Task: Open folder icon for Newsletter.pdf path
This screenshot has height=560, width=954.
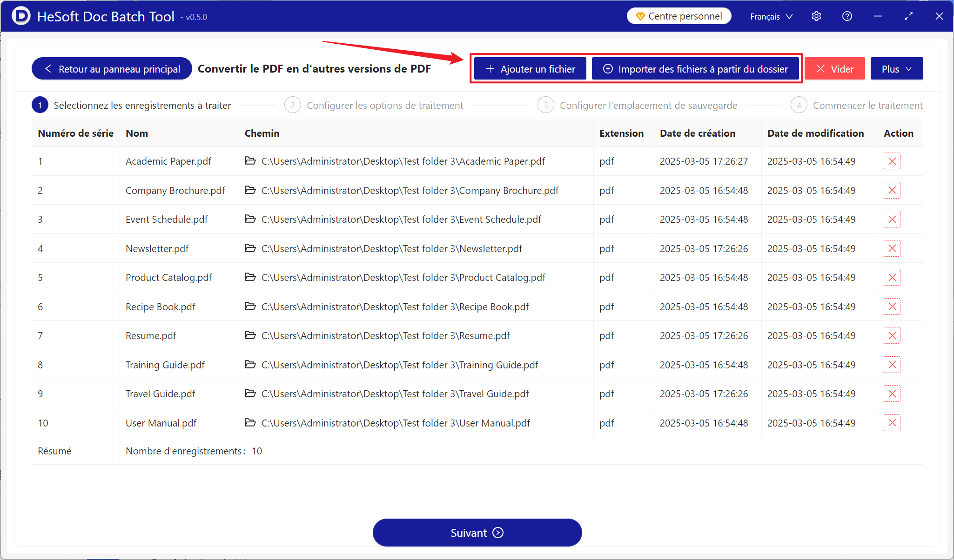Action: coord(250,248)
